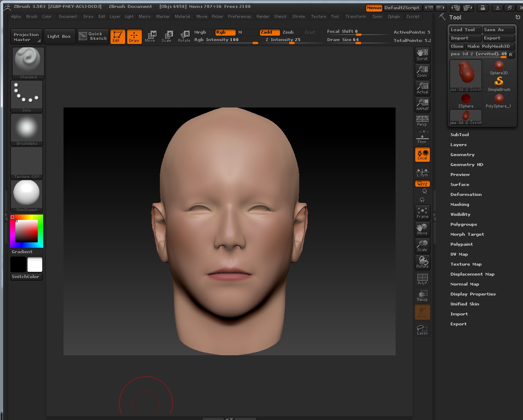This screenshot has width=523, height=420.
Task: Click the Frame view icon
Action: (x=422, y=212)
